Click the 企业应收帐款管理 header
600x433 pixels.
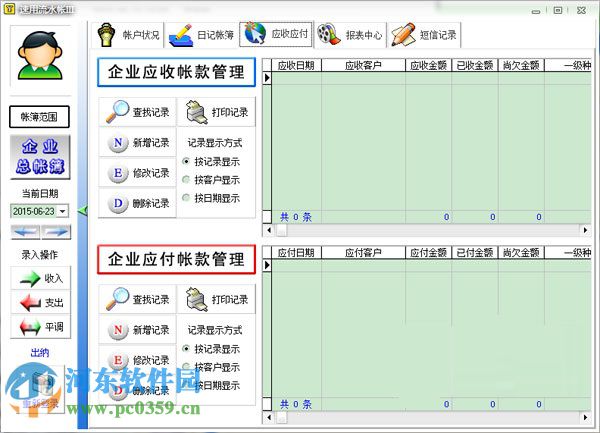click(176, 72)
